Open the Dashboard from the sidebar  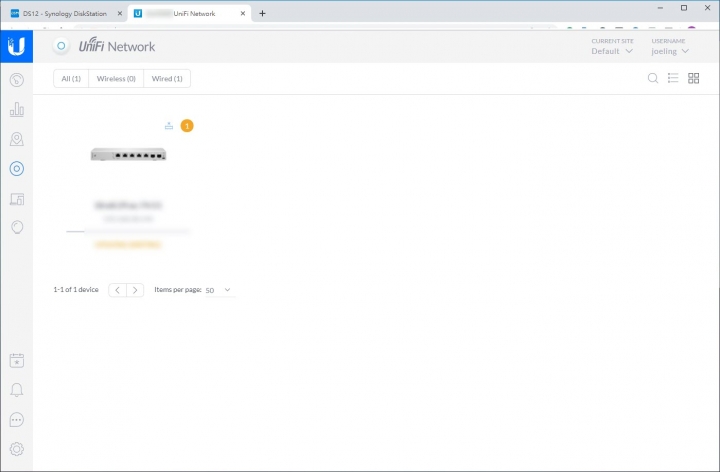pyautogui.click(x=17, y=80)
